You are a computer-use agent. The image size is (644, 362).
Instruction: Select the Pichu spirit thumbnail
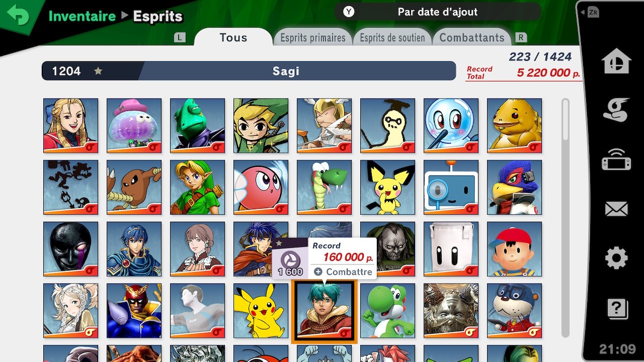pyautogui.click(x=387, y=187)
